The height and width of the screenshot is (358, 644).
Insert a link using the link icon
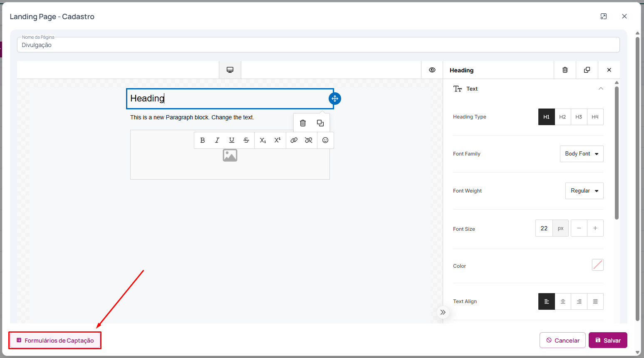pyautogui.click(x=294, y=140)
